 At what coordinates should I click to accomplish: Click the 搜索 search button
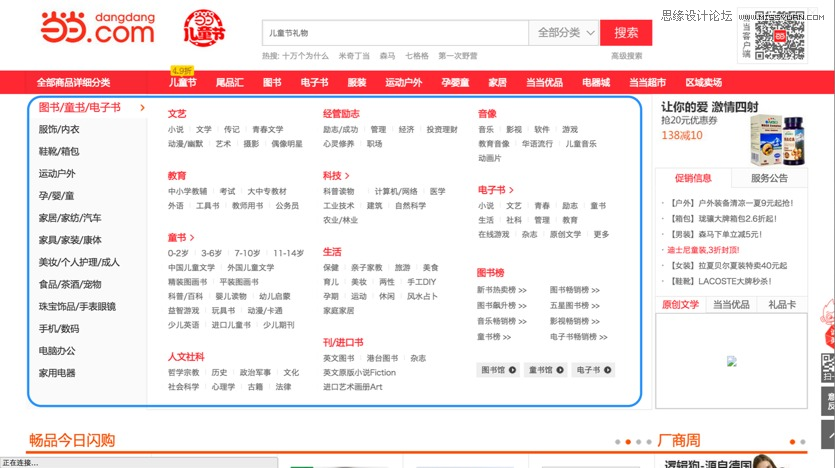tap(626, 33)
